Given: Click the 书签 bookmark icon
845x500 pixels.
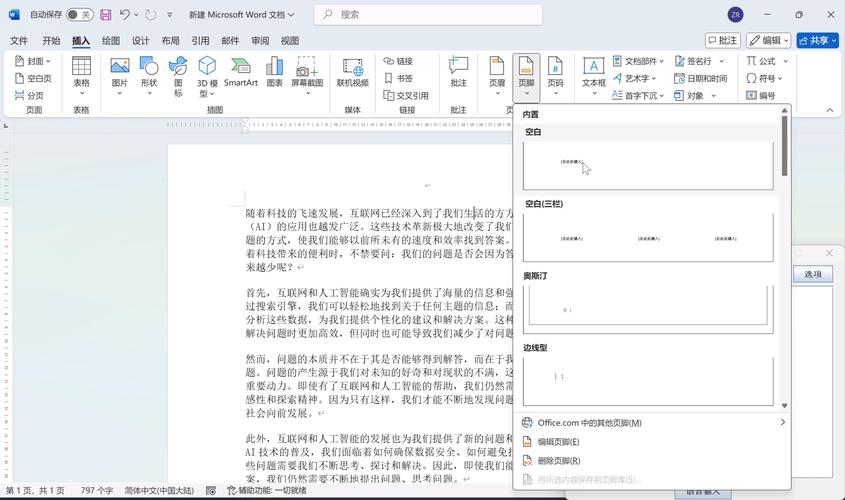Looking at the screenshot, I should (389, 78).
